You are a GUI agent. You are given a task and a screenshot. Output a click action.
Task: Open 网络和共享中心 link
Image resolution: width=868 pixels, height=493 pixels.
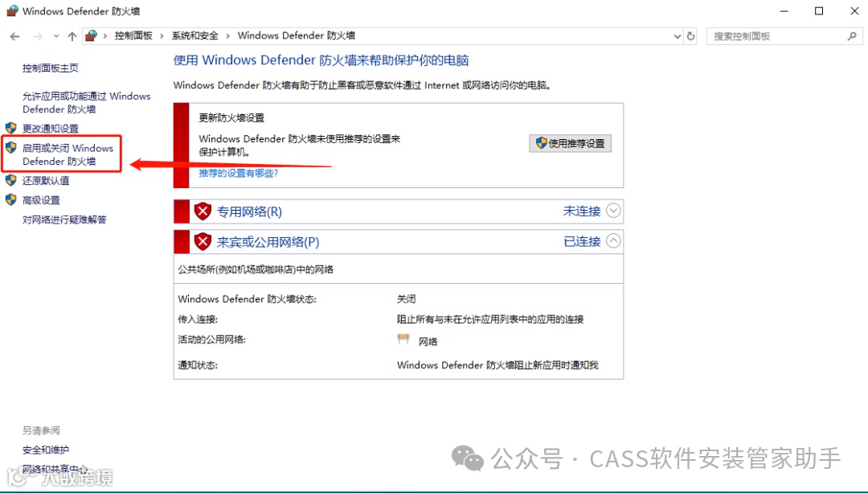(55, 469)
